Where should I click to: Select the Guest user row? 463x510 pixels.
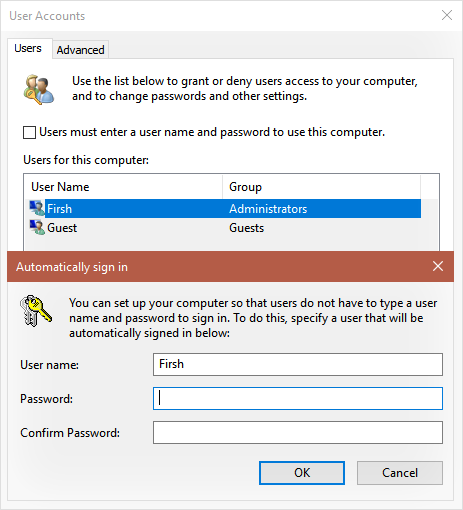[x=223, y=228]
